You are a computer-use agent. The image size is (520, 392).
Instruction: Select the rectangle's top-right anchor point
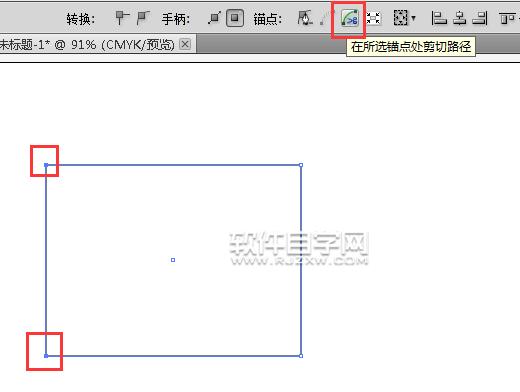(301, 165)
